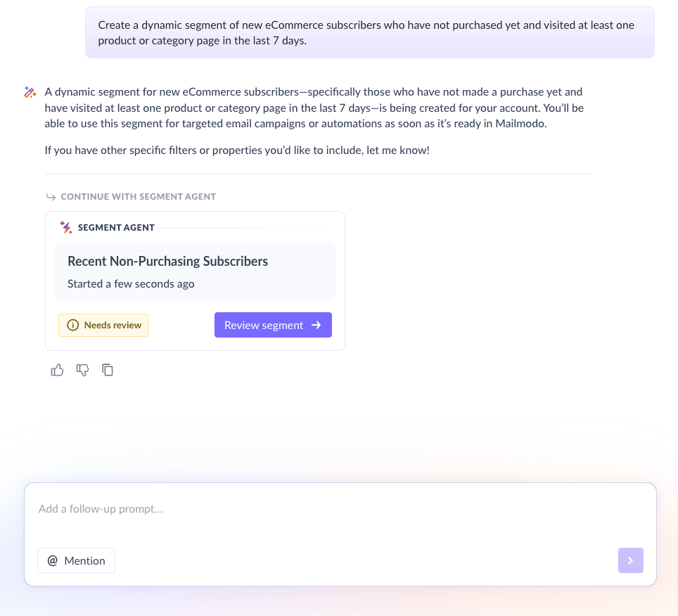This screenshot has height=616, width=678.
Task: Select the Recent Non-Purchasing Subscribers card
Action: 195,271
